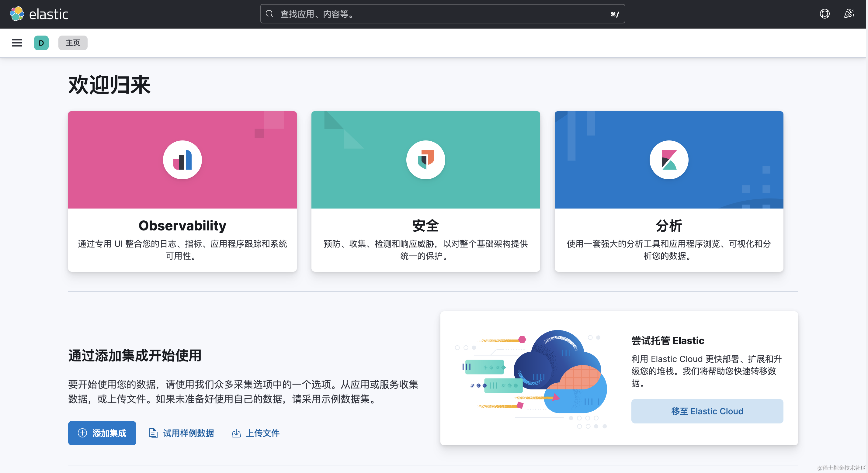This screenshot has width=868, height=473.
Task: Open the Observability card title
Action: point(182,226)
